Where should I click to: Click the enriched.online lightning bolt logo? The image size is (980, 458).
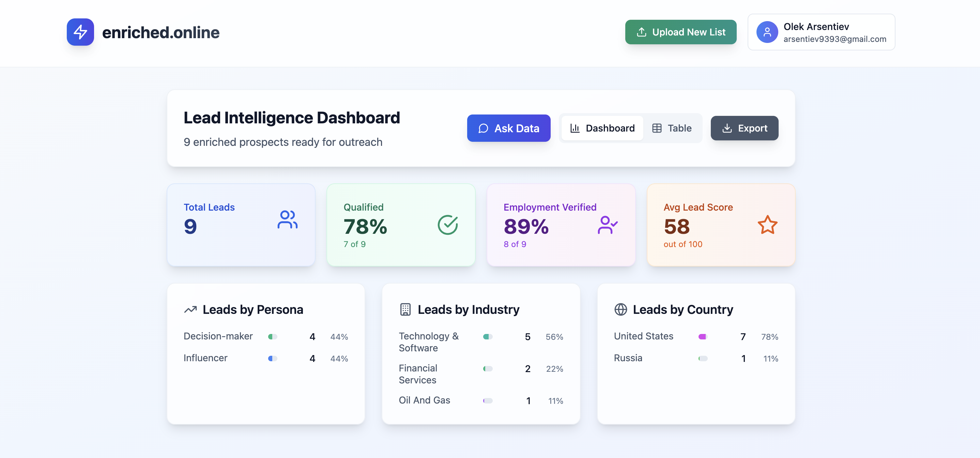[80, 32]
